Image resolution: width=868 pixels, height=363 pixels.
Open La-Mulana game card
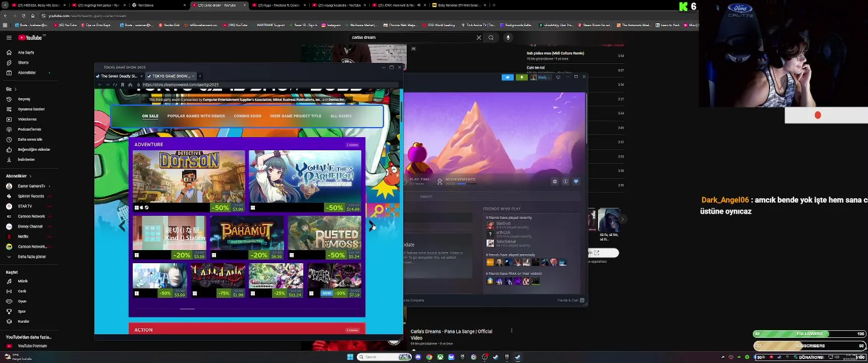coord(218,280)
